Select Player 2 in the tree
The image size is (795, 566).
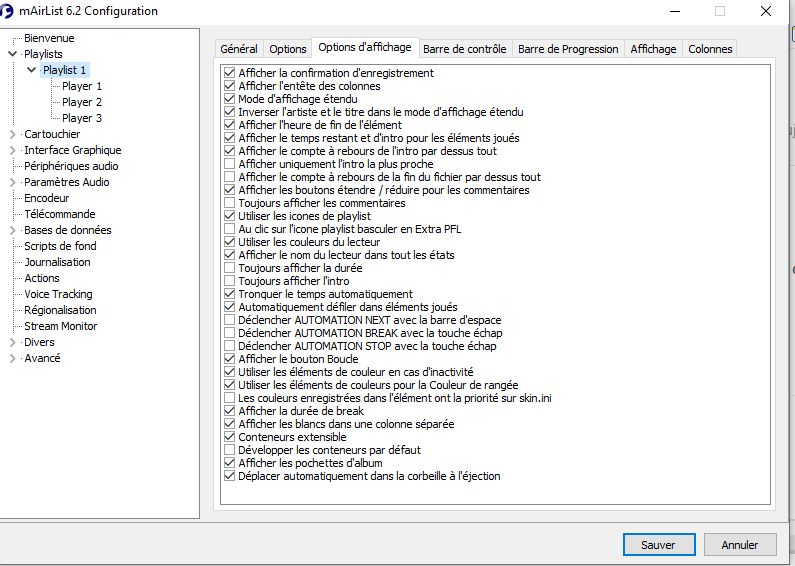pyautogui.click(x=82, y=102)
